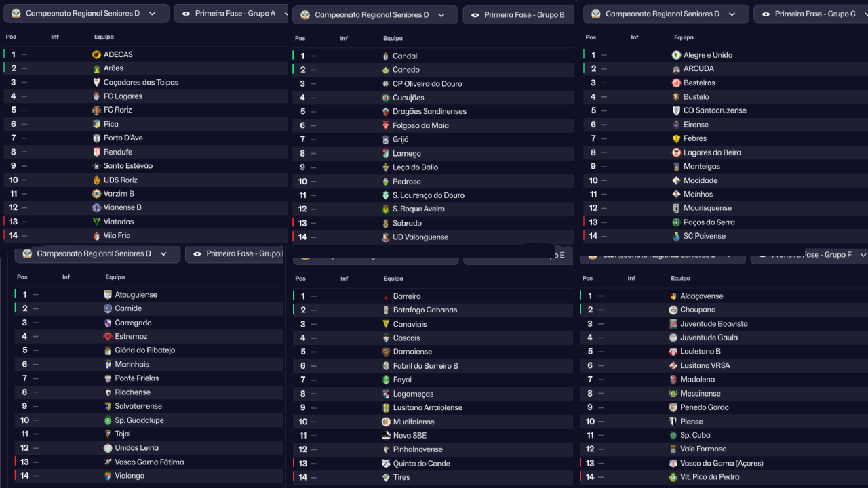Viewport: 868px width, 488px height.
Task: Open the Caçadores das Taipas team link
Action: click(x=141, y=83)
